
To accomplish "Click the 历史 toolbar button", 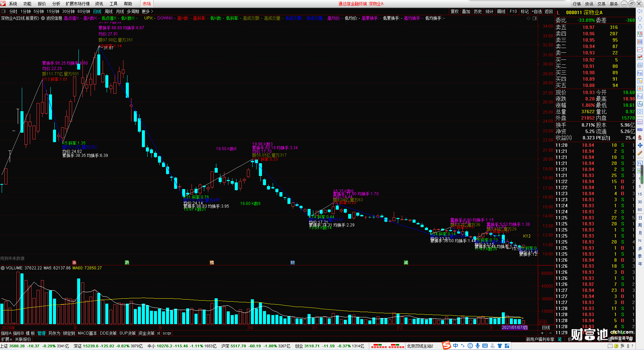I will (x=478, y=11).
